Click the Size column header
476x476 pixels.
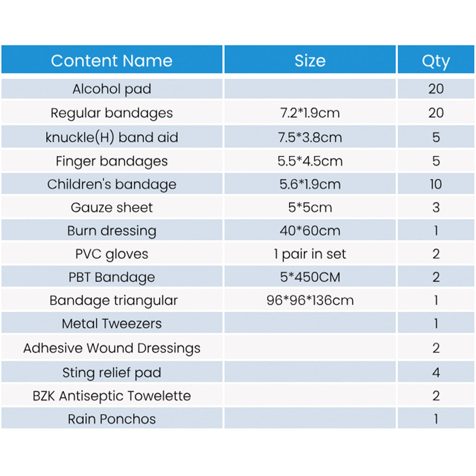[x=310, y=59]
